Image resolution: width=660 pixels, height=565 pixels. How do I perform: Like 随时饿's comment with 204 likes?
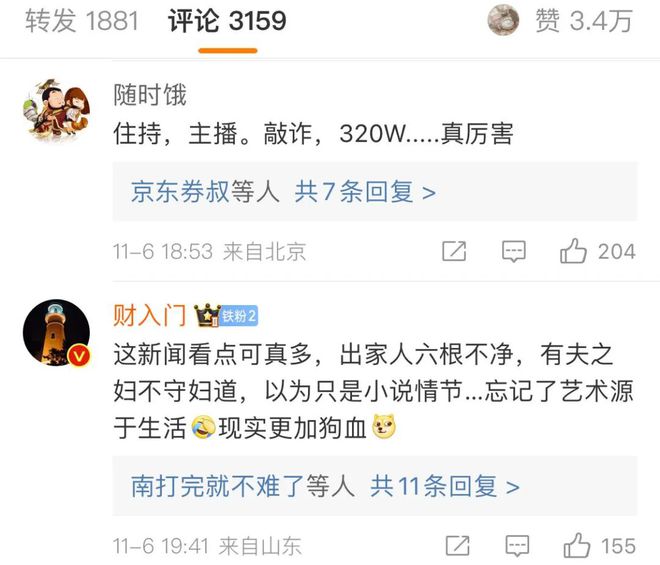pyautogui.click(x=597, y=251)
